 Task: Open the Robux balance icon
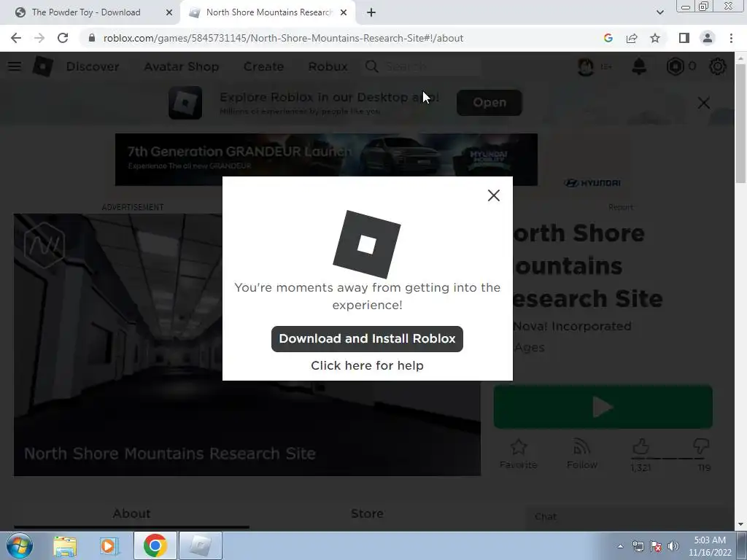point(675,66)
